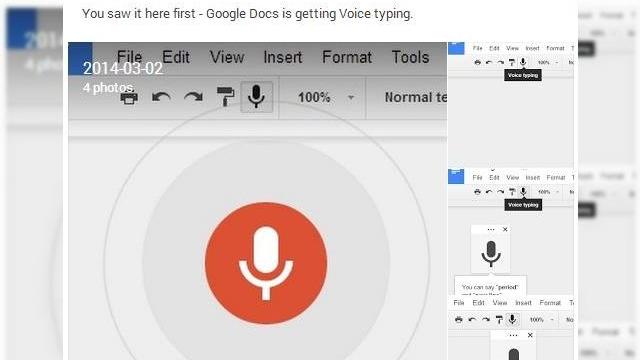Open the Insert menu in the third thumbnail
This screenshot has width=640, height=360.
pos(523,303)
